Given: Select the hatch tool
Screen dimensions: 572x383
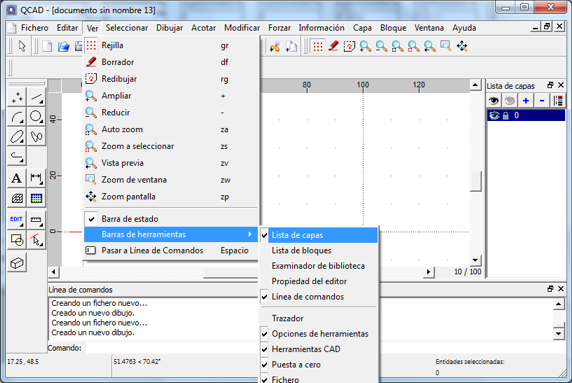Looking at the screenshot, I should (17, 198).
